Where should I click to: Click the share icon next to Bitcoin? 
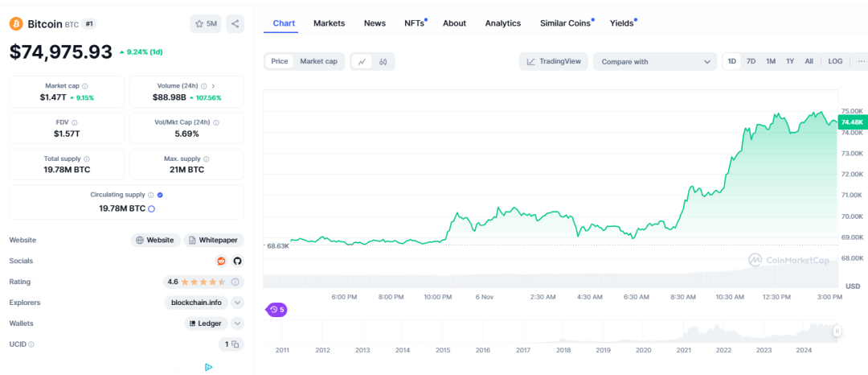[235, 24]
